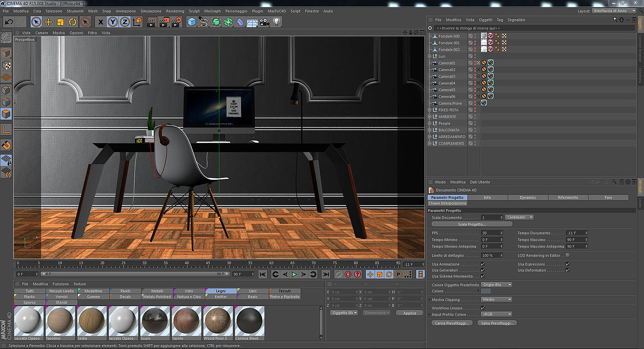
Task: Click the Scala Progetto button
Action: (471, 224)
